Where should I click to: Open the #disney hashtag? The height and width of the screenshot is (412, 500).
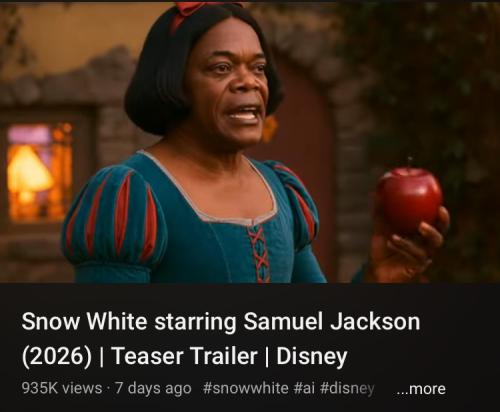coord(347,389)
